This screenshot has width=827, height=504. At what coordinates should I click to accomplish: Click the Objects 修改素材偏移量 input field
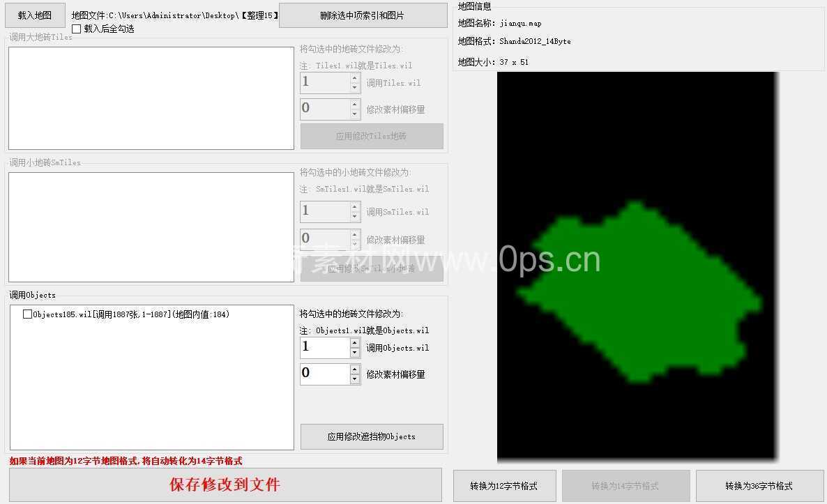point(324,374)
